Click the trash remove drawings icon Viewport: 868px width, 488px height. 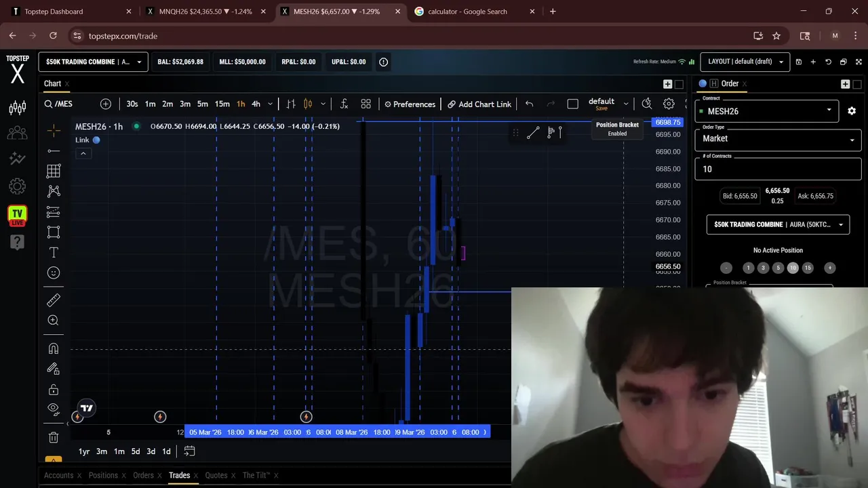(x=54, y=437)
